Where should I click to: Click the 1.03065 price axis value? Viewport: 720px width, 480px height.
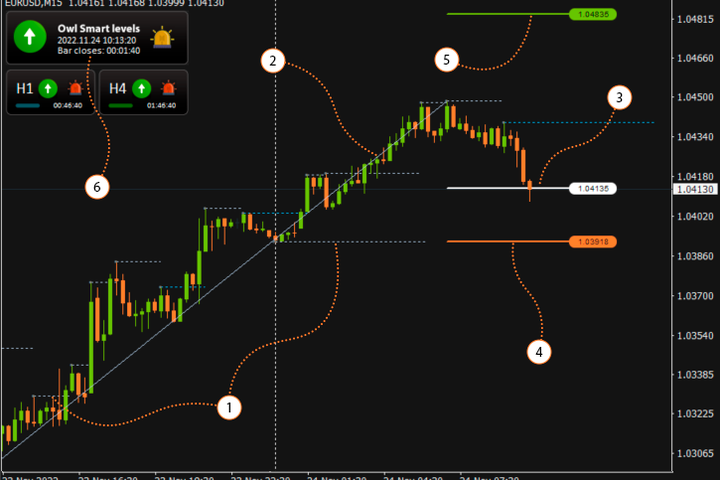coord(695,454)
